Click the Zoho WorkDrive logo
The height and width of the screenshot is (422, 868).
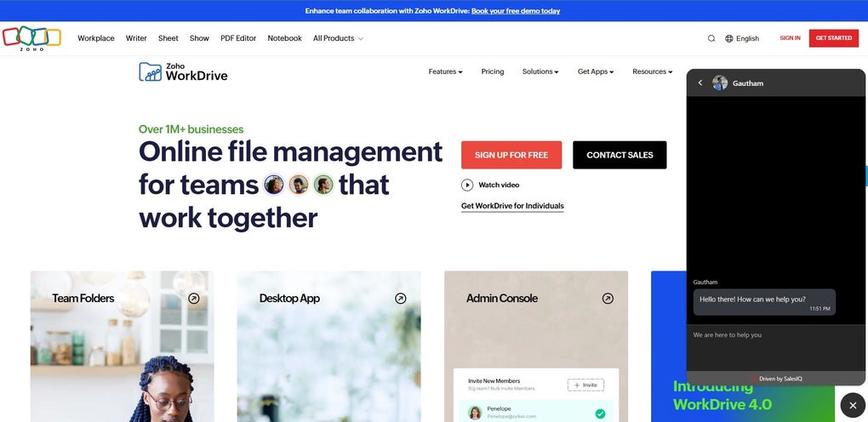(183, 72)
